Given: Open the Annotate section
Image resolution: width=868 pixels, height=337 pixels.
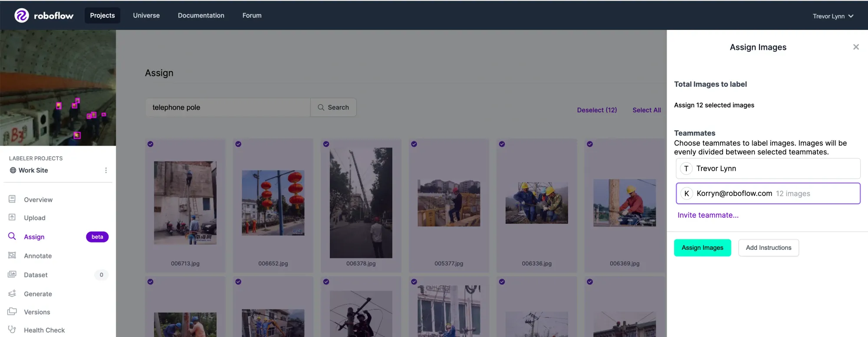Looking at the screenshot, I should point(38,256).
